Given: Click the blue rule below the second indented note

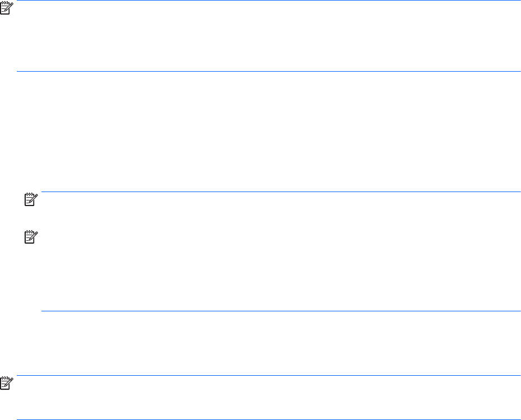Looking at the screenshot, I should tap(280, 311).
